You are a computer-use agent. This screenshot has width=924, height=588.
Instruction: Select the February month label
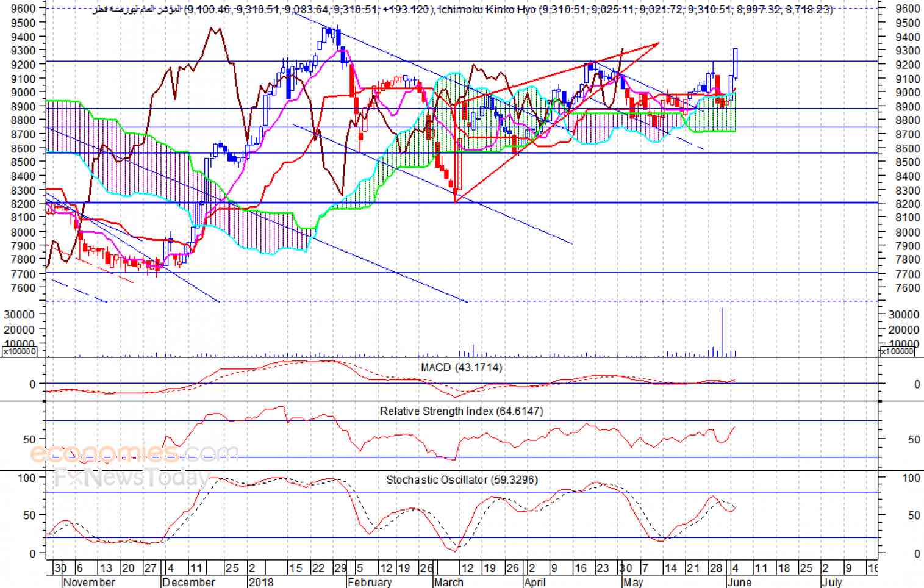click(x=370, y=582)
